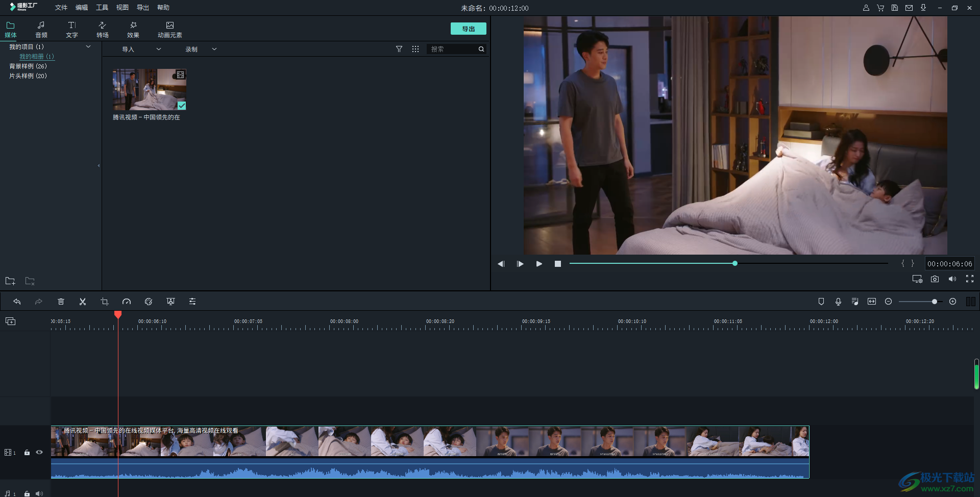Toggle visibility eye on video track 1
The height and width of the screenshot is (497, 980).
point(39,452)
